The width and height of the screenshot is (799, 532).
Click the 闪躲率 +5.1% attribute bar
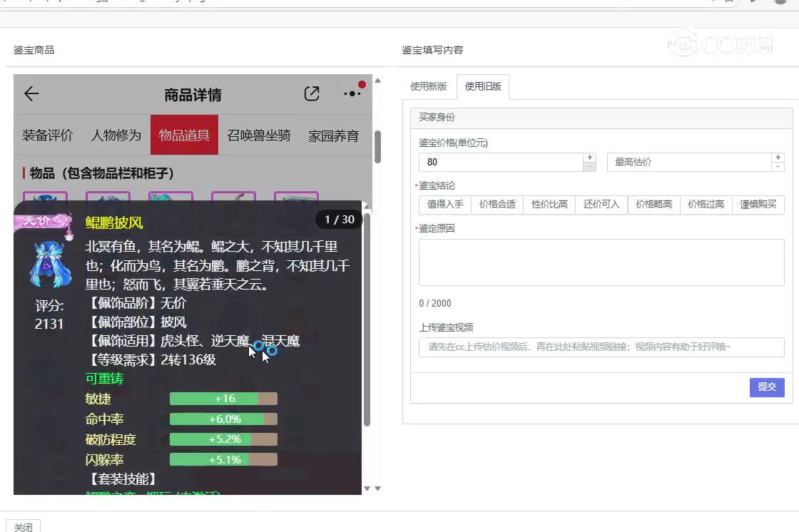(223, 460)
